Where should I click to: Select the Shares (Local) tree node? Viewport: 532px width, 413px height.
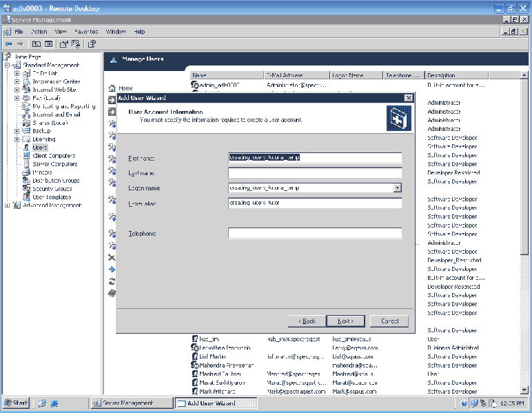(x=50, y=123)
